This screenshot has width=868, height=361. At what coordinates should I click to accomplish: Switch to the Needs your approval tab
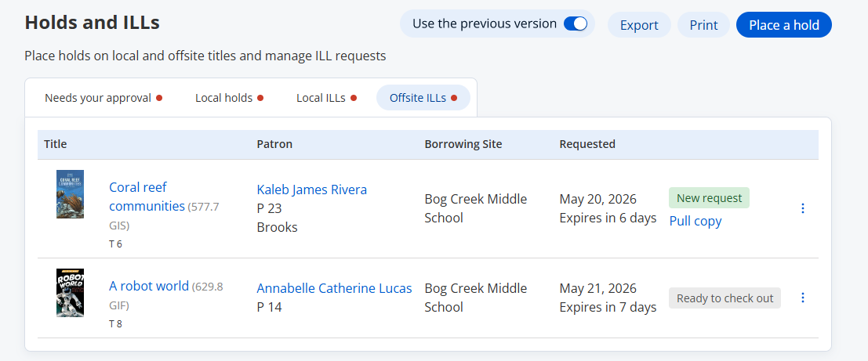(x=104, y=98)
